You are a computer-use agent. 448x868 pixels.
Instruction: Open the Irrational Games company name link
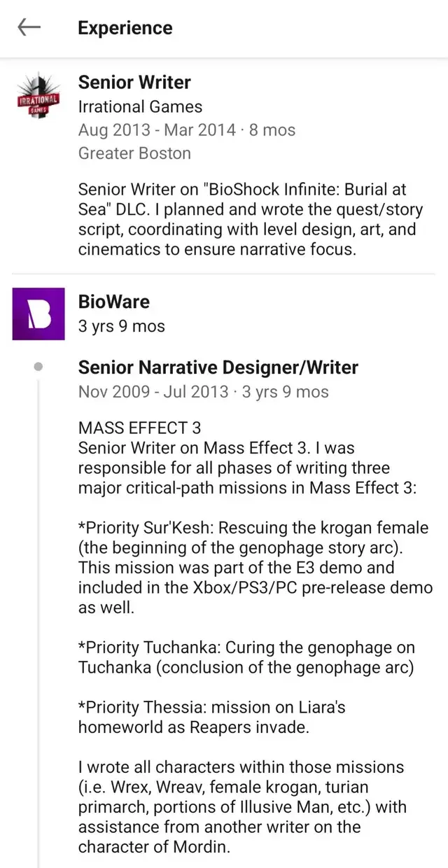[140, 106]
